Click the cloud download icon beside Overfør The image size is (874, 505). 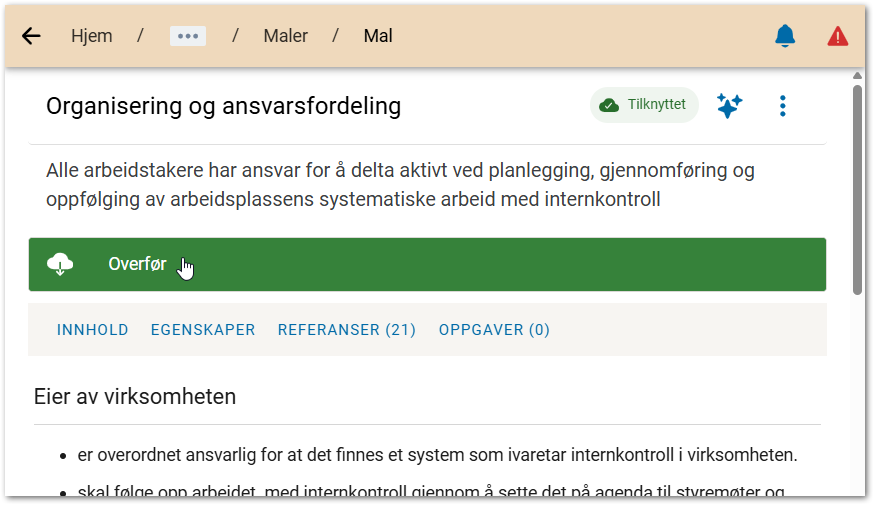[x=61, y=264]
